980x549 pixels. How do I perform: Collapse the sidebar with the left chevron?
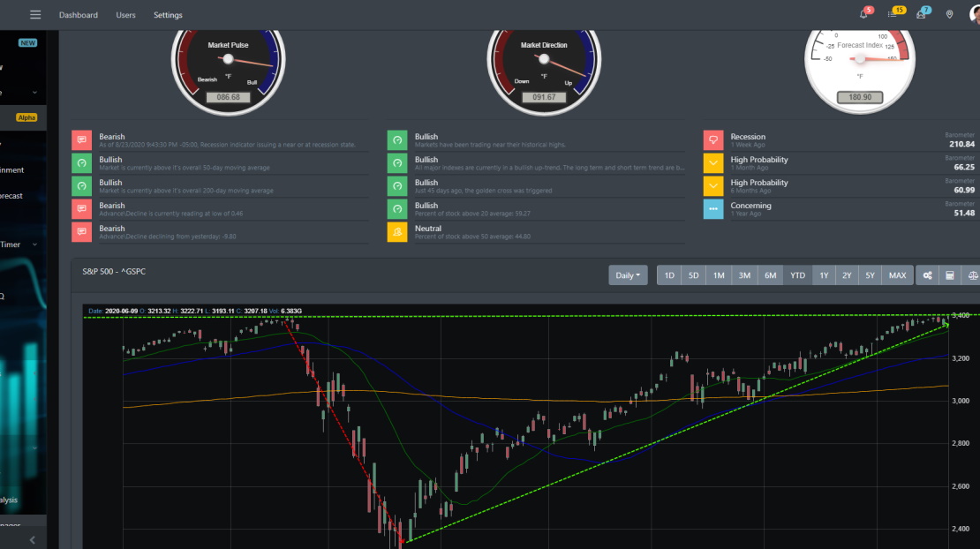point(33,540)
